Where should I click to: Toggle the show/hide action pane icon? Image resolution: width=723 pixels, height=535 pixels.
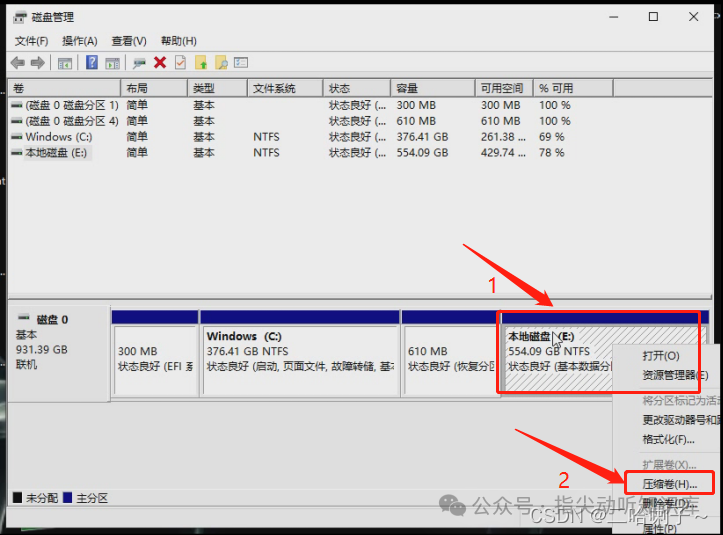[113, 63]
